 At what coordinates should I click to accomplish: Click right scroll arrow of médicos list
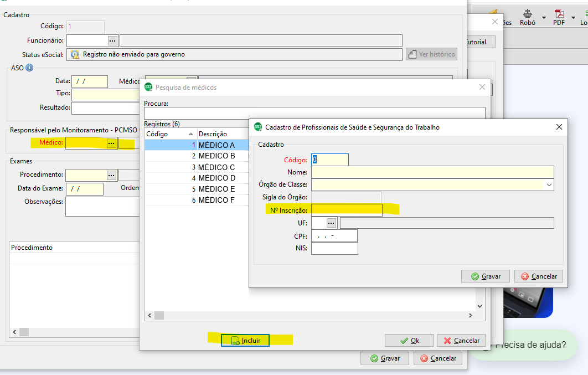470,315
